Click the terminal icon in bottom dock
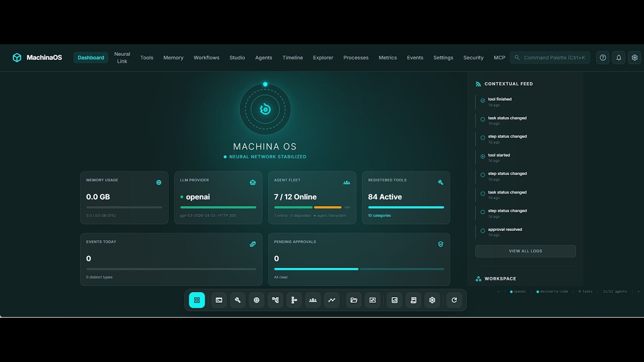Screen dimensions: 644x362 click(219, 300)
